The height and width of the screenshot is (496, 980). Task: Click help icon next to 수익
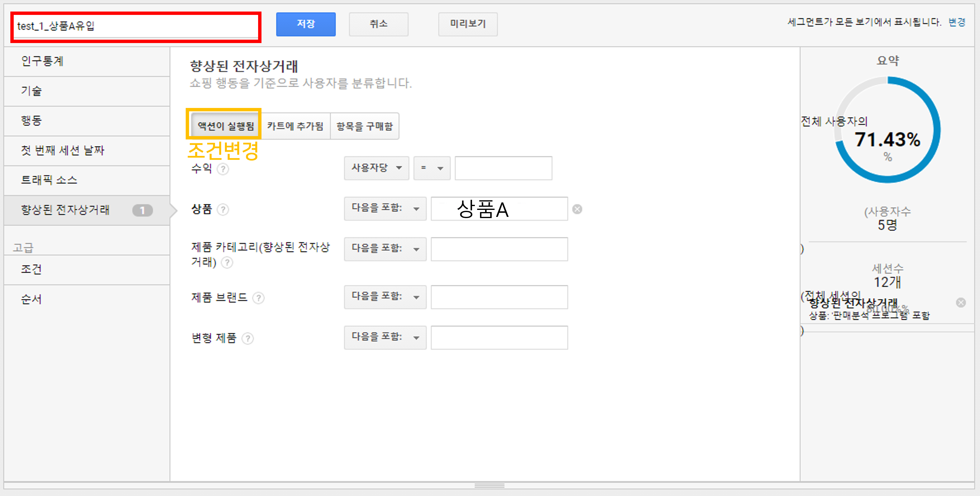pyautogui.click(x=223, y=169)
